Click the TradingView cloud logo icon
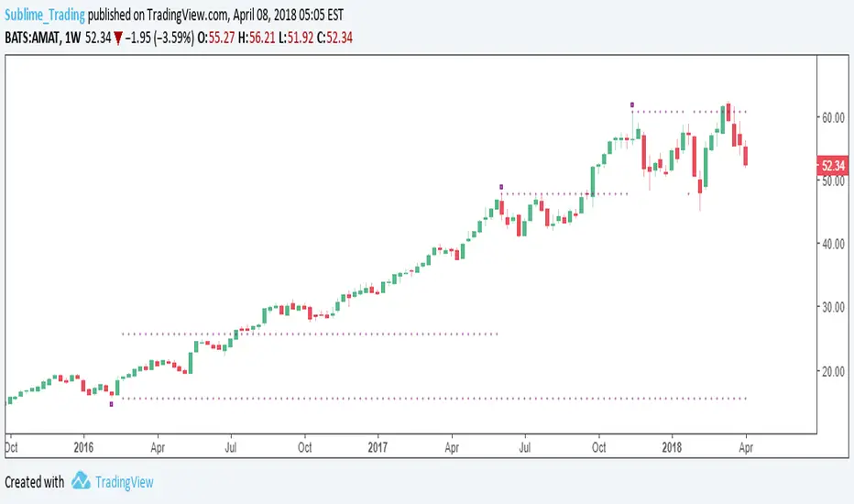The width and height of the screenshot is (854, 504). pos(81,481)
